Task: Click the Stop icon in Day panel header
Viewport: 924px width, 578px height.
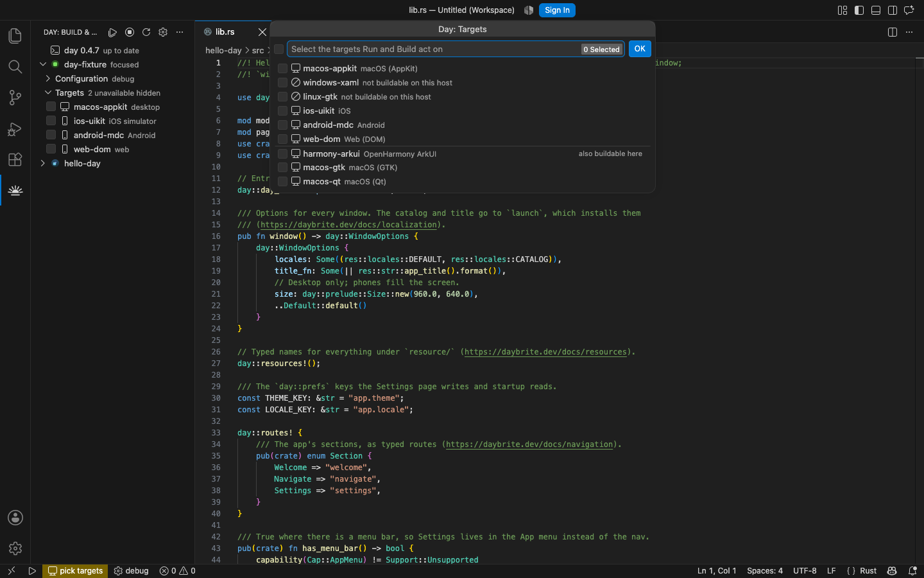Action: point(130,32)
